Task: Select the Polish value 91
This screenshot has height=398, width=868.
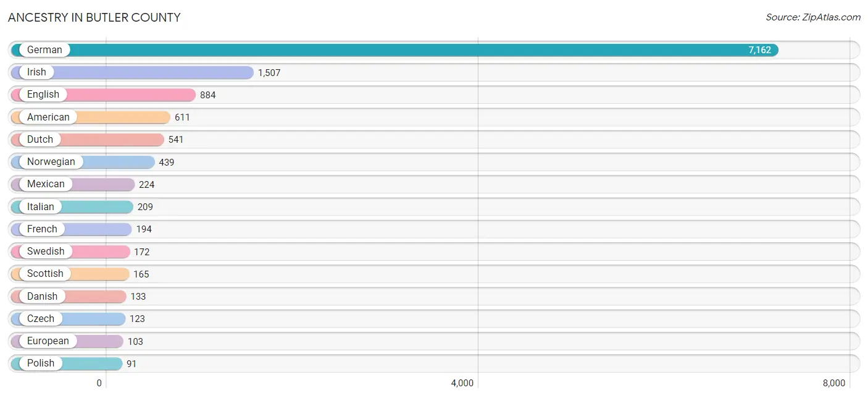Action: click(x=131, y=364)
